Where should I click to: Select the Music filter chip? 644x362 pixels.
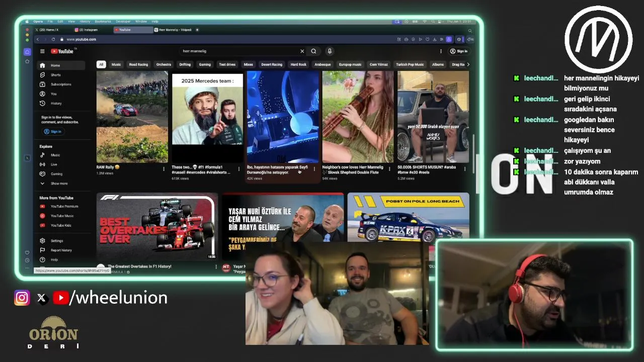pyautogui.click(x=116, y=64)
